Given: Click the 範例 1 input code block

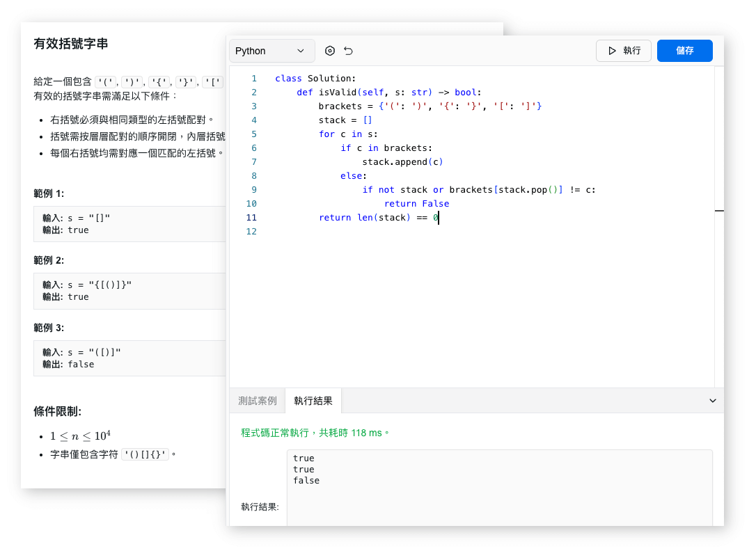Looking at the screenshot, I should [130, 224].
